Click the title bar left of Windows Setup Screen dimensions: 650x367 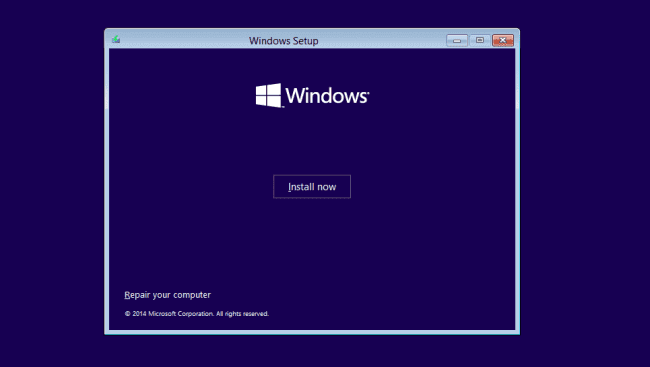click(182, 40)
